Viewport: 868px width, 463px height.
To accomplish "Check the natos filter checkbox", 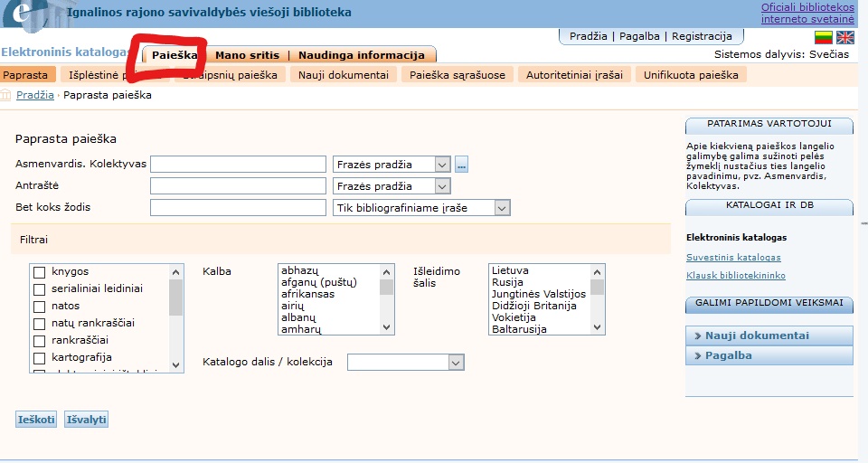I will (x=40, y=307).
